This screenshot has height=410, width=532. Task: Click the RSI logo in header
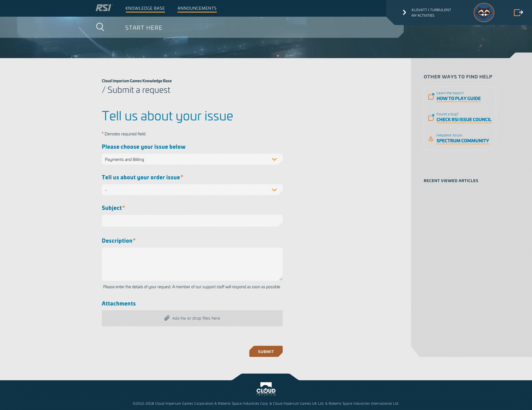(x=104, y=8)
